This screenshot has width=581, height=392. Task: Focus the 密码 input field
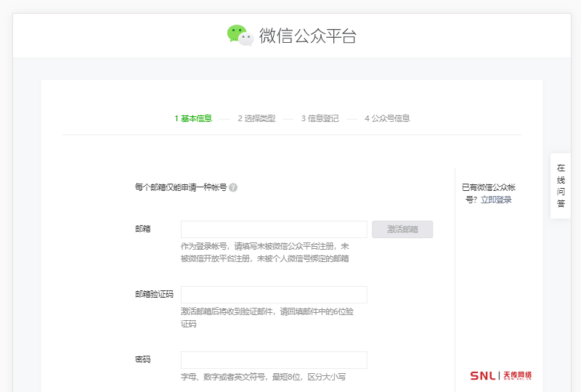pyautogui.click(x=274, y=360)
